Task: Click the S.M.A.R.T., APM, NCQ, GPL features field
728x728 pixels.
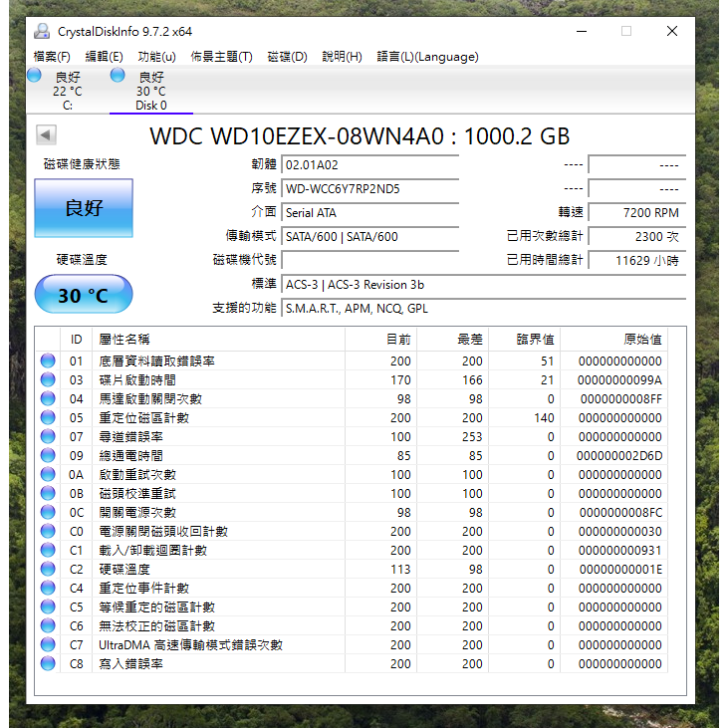Action: coord(484,309)
